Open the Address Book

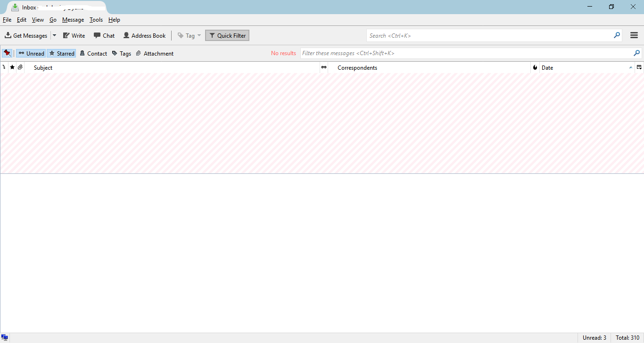(x=144, y=35)
